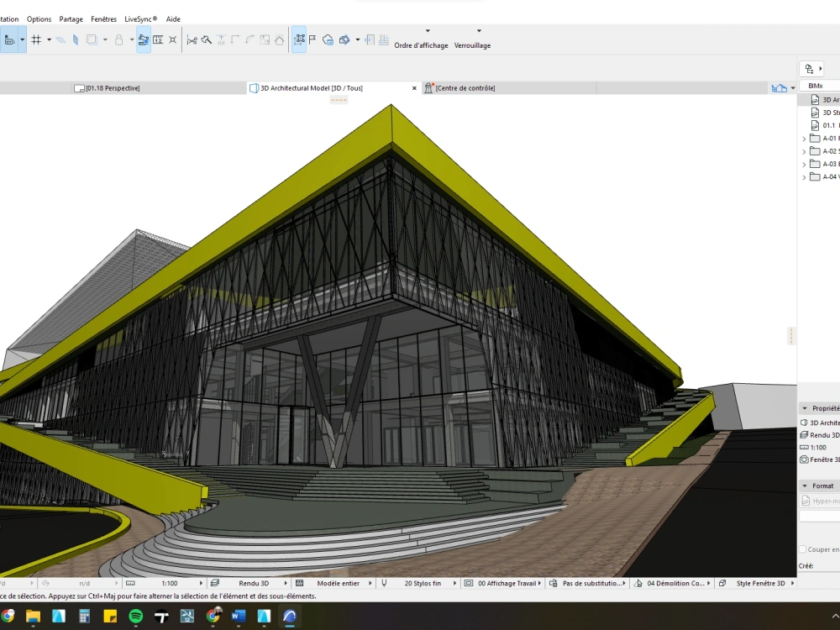This screenshot has width=840, height=630.
Task: Open the Options menu
Action: coord(39,18)
